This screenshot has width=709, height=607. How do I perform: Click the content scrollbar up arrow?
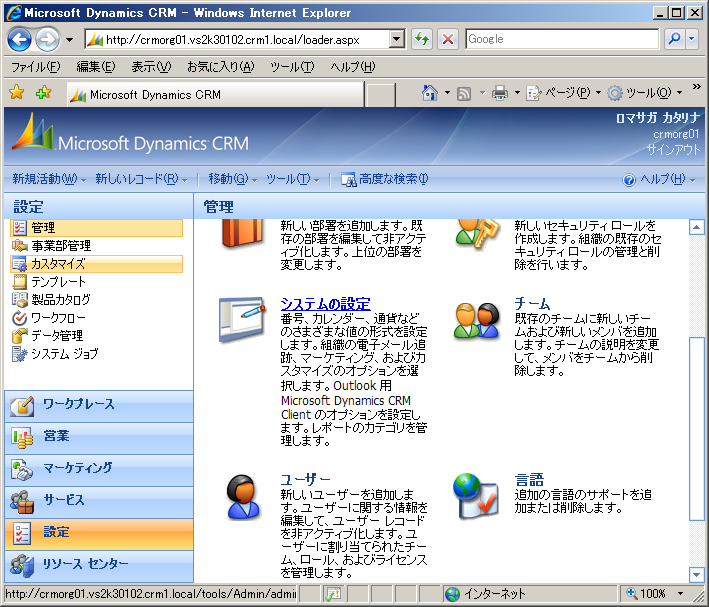pos(696,227)
